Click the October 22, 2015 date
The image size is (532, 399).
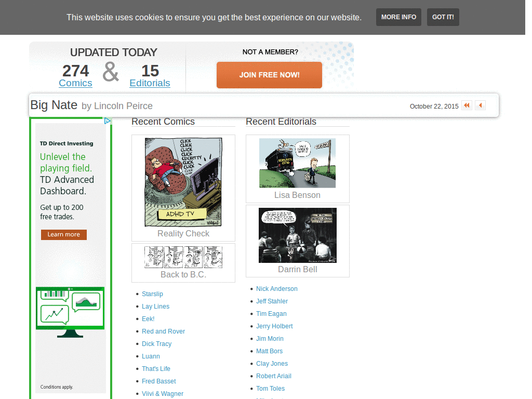click(x=434, y=106)
